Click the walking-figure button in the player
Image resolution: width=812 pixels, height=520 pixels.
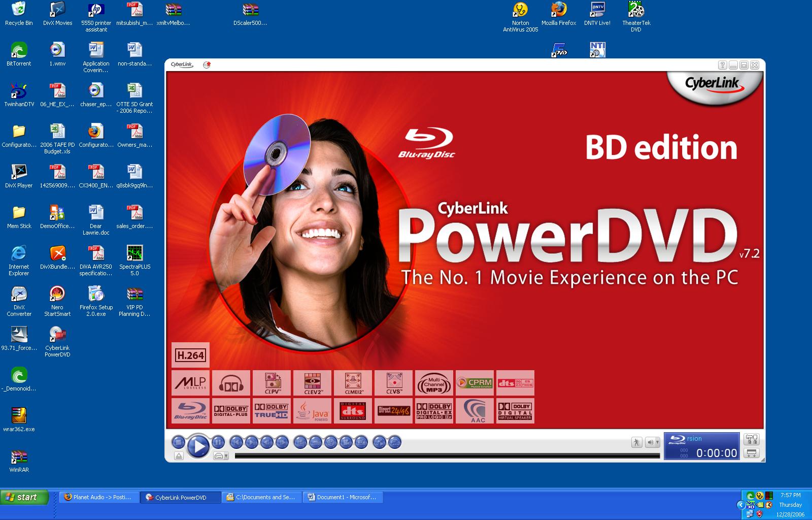point(636,442)
